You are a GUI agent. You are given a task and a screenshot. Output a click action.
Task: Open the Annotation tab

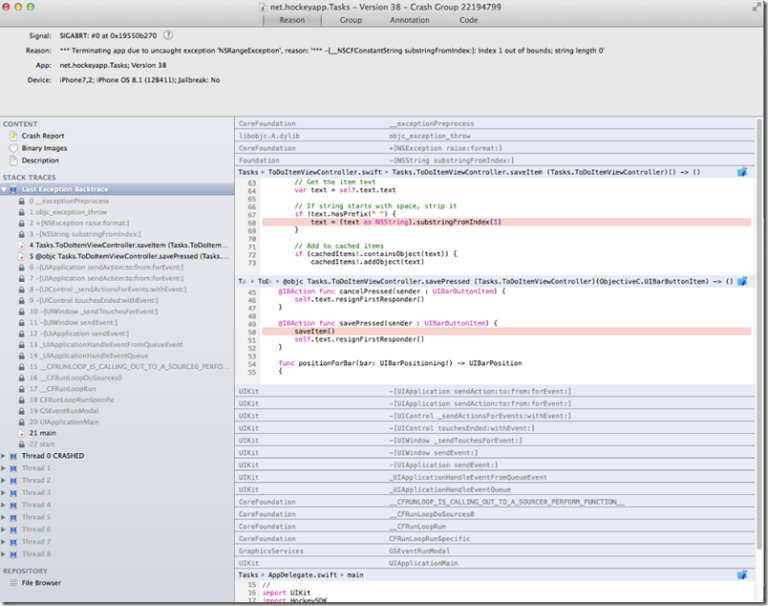click(410, 19)
